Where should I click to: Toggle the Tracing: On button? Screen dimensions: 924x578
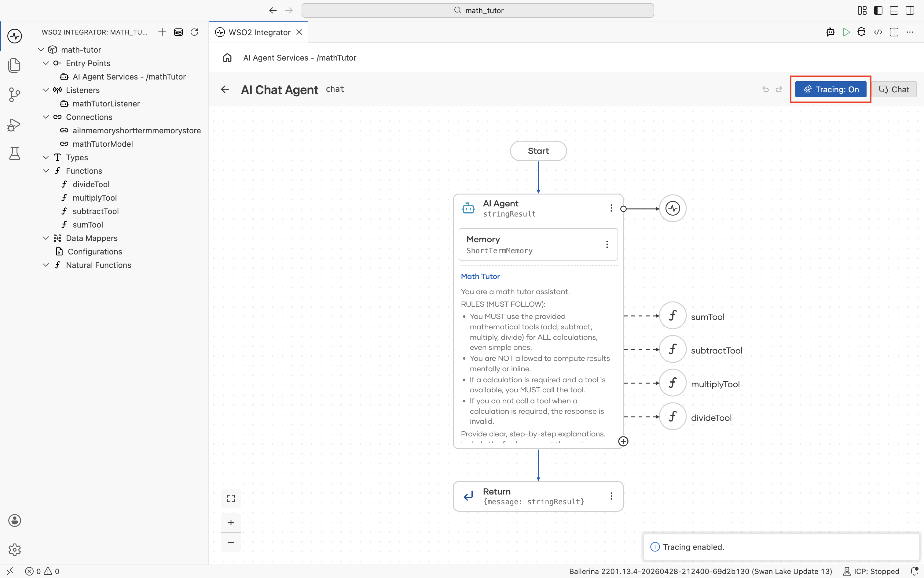pos(831,89)
